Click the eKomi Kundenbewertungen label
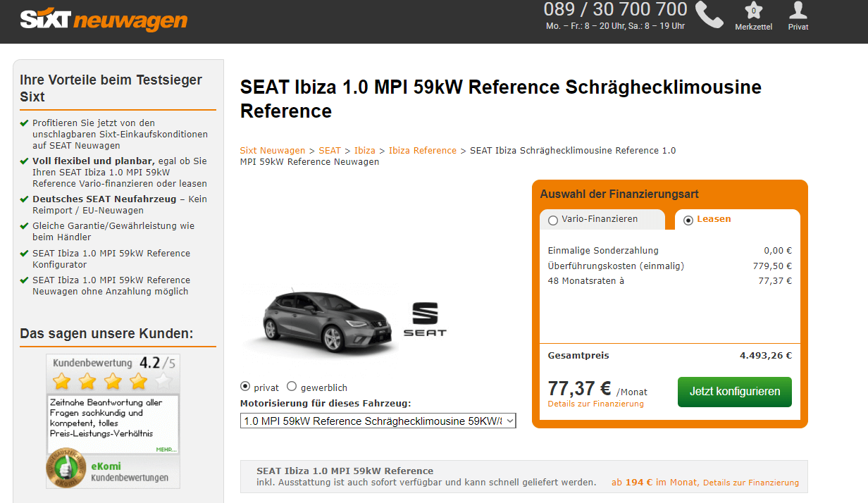This screenshot has width=868, height=503. point(130,471)
